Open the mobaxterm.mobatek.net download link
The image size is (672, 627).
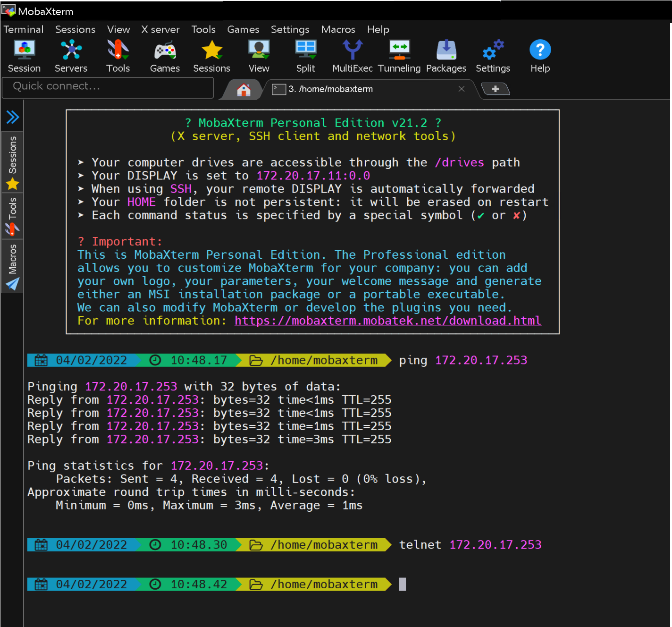click(387, 321)
